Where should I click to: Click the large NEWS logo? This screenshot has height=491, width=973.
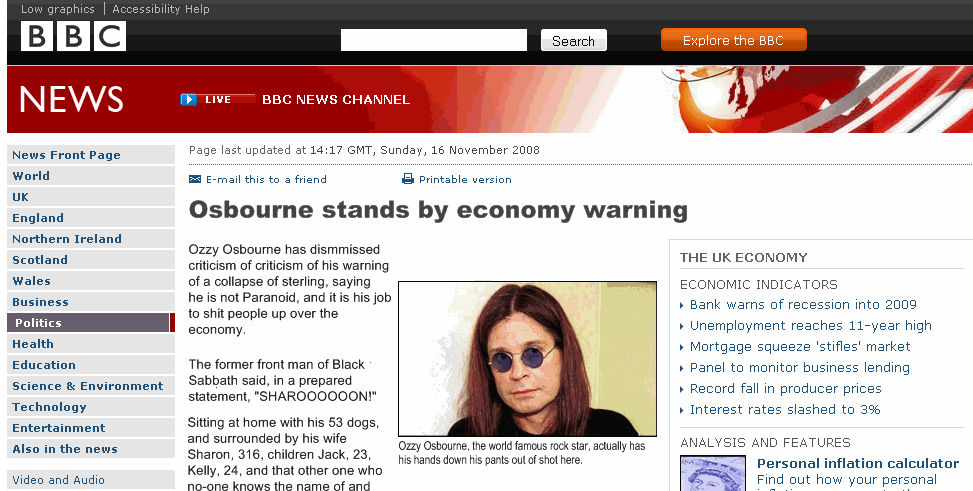point(71,99)
